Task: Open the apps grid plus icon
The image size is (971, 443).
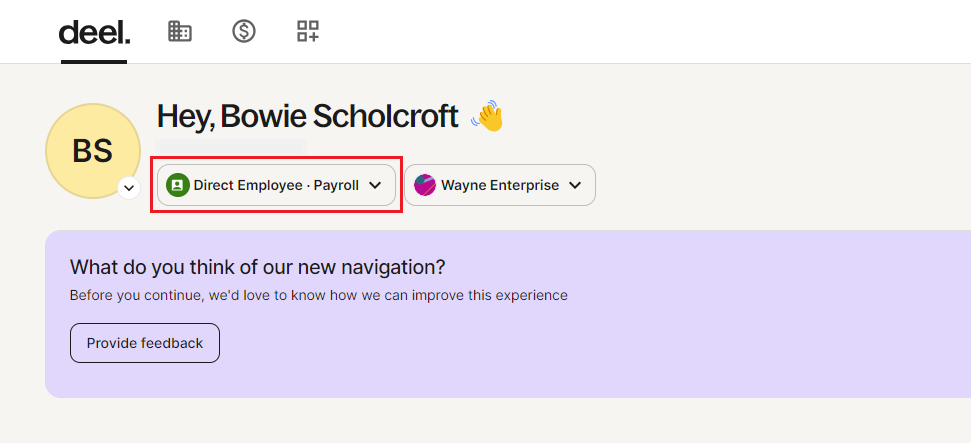Action: [308, 31]
